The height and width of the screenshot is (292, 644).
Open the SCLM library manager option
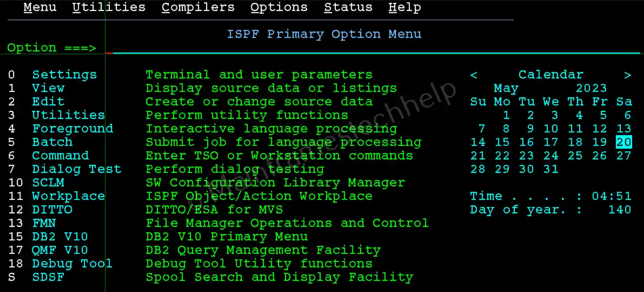tap(48, 183)
